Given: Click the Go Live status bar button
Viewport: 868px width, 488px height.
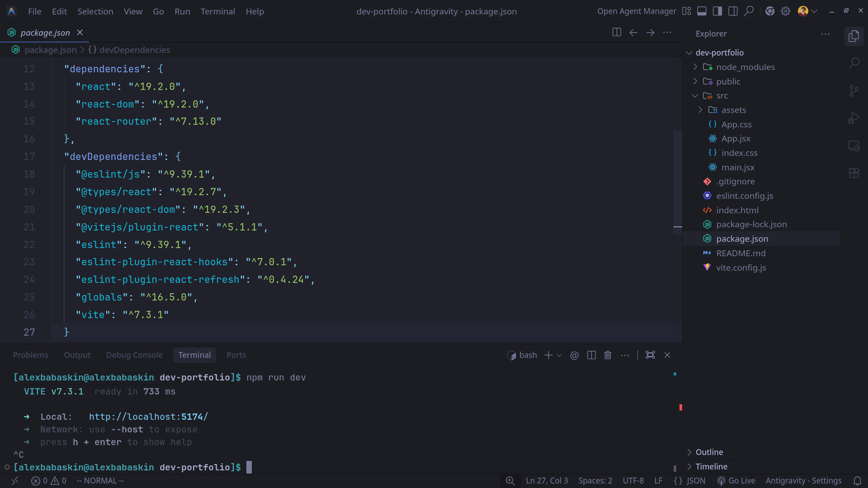Looking at the screenshot, I should (x=736, y=481).
